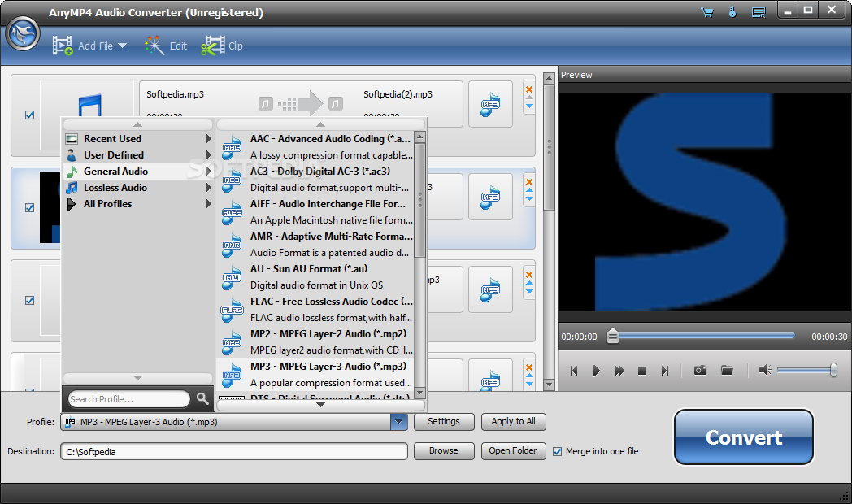Image resolution: width=852 pixels, height=504 pixels.
Task: Take snapshot with camera icon
Action: coord(701,371)
